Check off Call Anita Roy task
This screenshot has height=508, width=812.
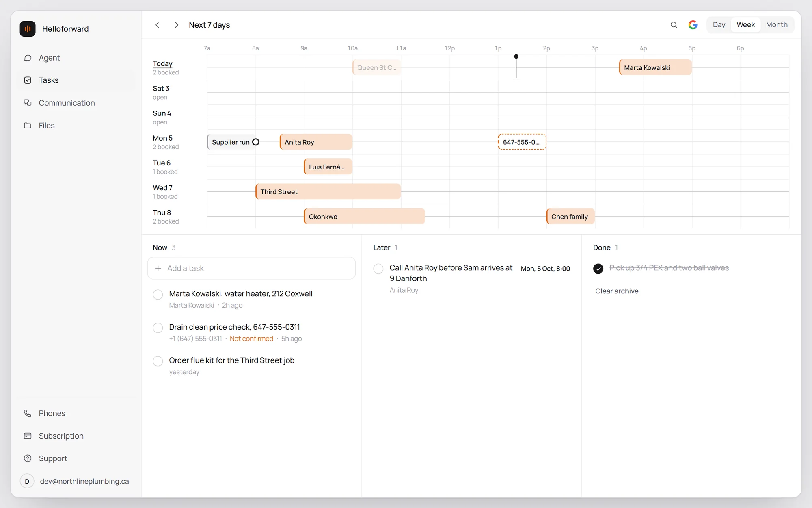pyautogui.click(x=378, y=269)
